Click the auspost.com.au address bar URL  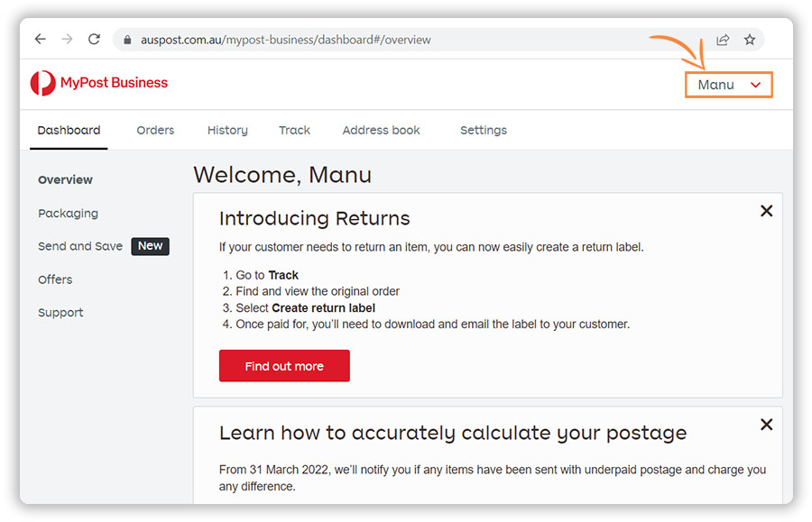285,40
